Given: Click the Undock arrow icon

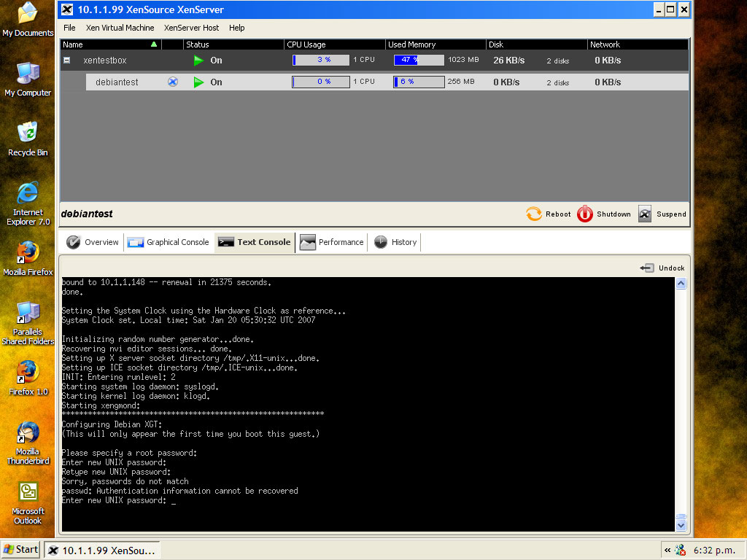Looking at the screenshot, I should [x=647, y=268].
